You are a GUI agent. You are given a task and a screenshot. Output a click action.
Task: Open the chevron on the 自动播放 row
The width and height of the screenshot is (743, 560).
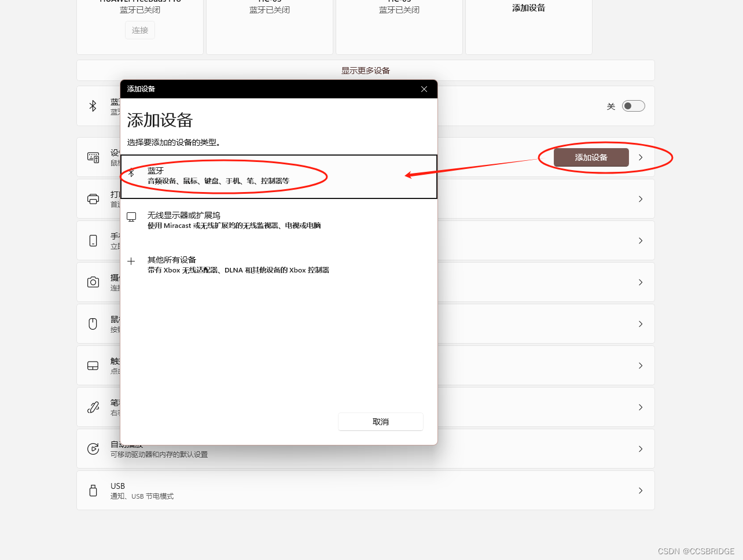click(x=641, y=449)
